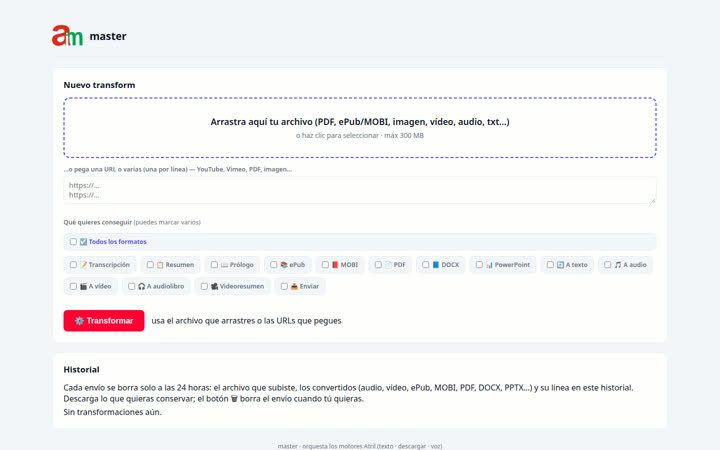Viewport: 720px width, 450px height.
Task: Toggle the Prólogo checkbox
Action: (214, 265)
